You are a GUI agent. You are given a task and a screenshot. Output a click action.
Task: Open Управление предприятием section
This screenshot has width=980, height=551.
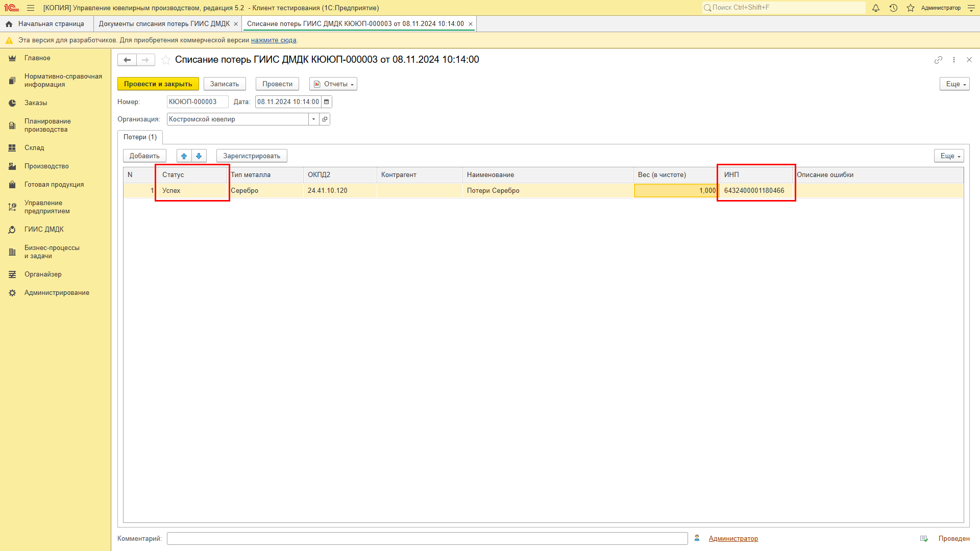47,207
